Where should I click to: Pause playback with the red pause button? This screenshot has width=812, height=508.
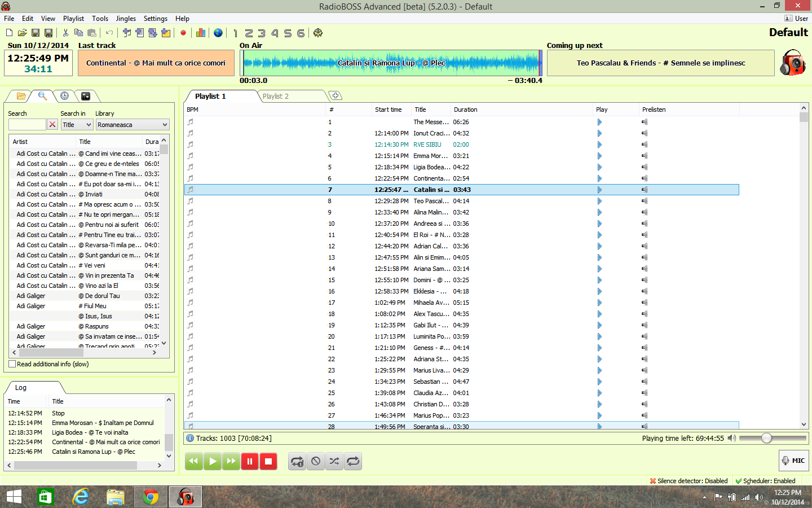(x=250, y=461)
